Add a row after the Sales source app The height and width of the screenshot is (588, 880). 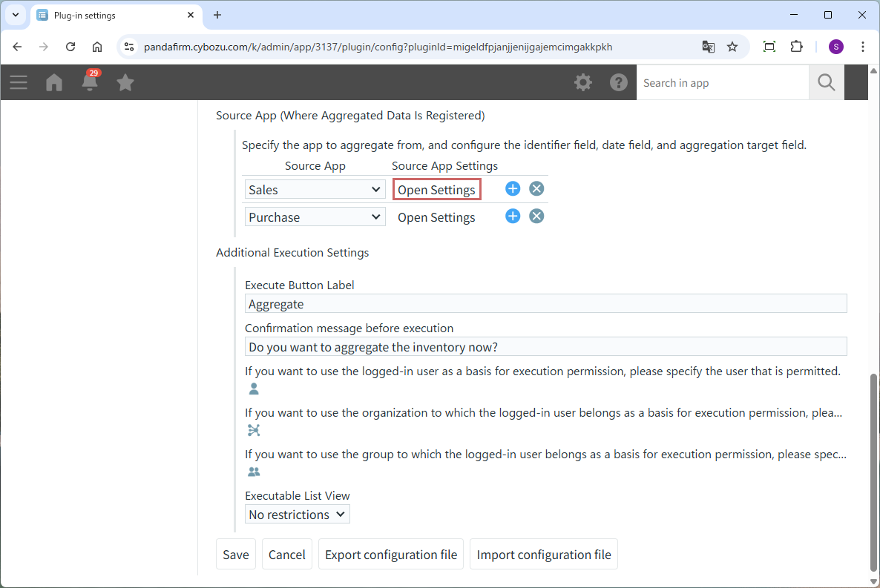(513, 189)
